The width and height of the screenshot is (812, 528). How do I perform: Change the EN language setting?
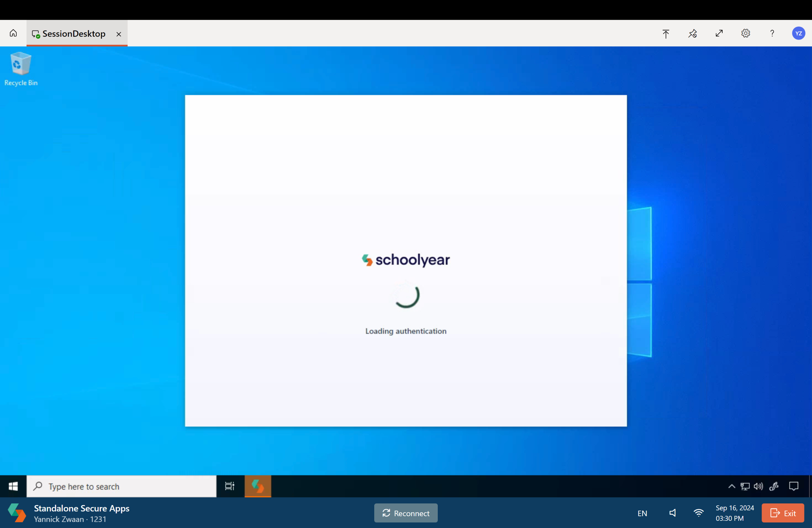point(642,513)
